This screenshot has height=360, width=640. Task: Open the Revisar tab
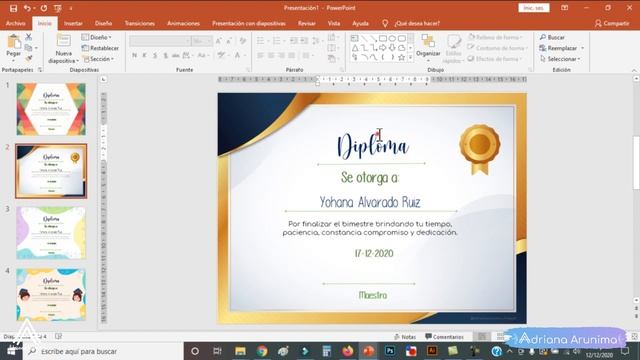point(307,23)
